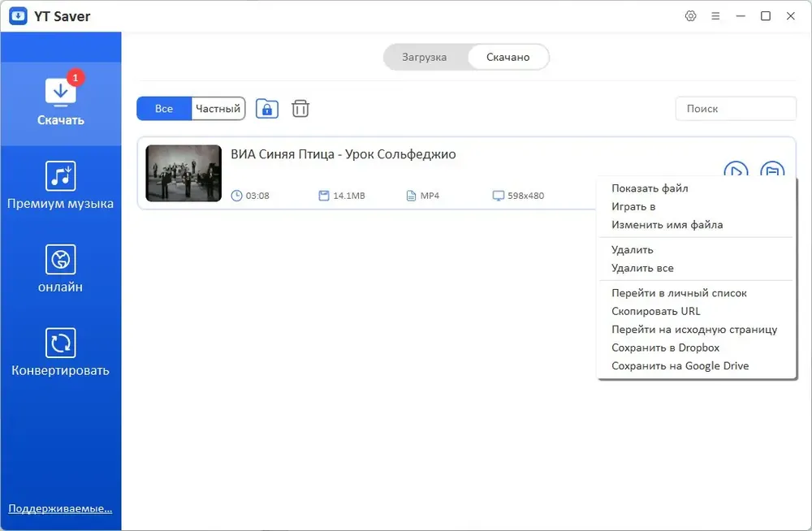Open the Скачать download section
Image resolution: width=812 pixels, height=531 pixels.
[x=61, y=104]
